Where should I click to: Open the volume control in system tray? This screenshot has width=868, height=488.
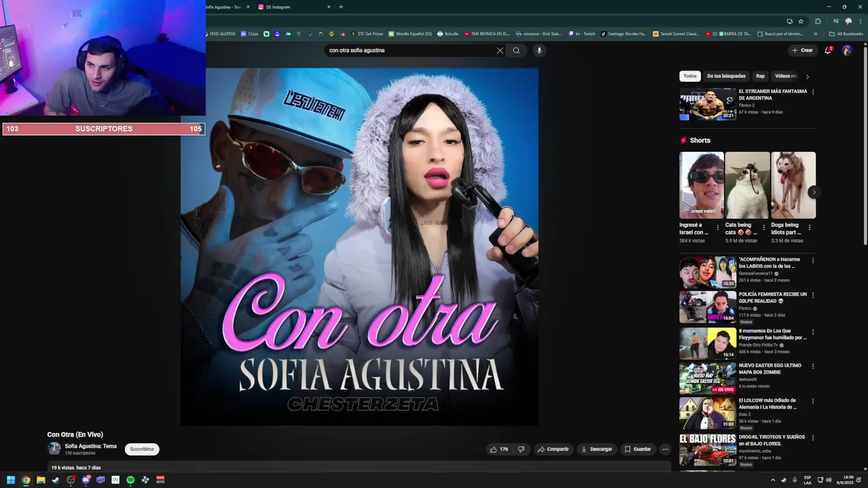(829, 480)
